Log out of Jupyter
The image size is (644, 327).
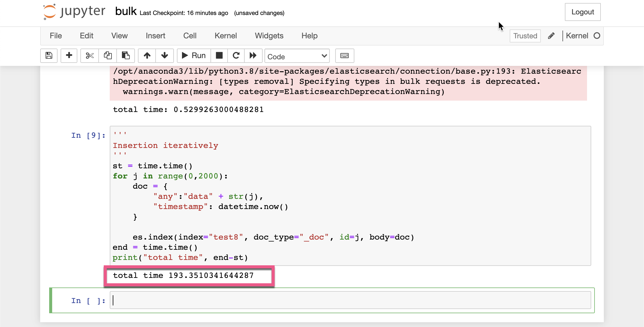tap(582, 12)
